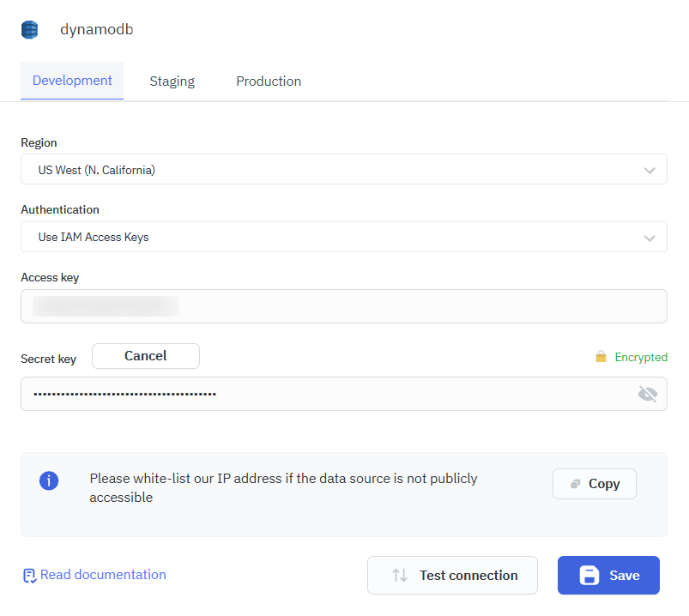Open the Region dropdown
The width and height of the screenshot is (689, 616).
coord(343,169)
